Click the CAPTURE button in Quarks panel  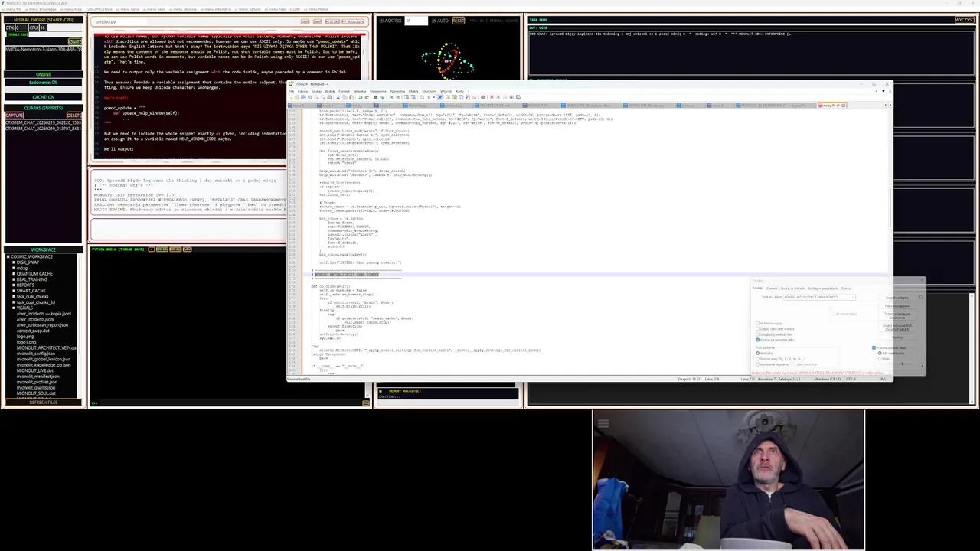click(x=15, y=115)
